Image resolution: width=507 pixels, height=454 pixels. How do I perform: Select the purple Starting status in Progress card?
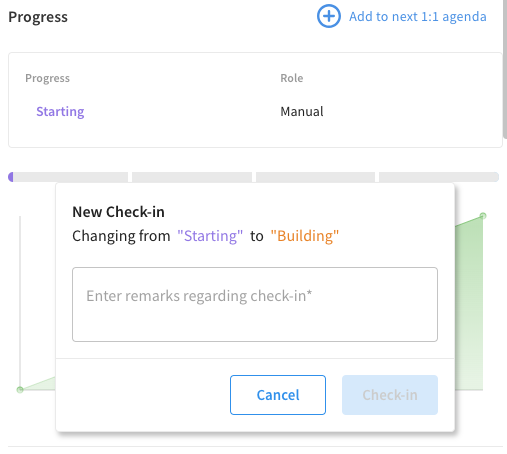(60, 111)
